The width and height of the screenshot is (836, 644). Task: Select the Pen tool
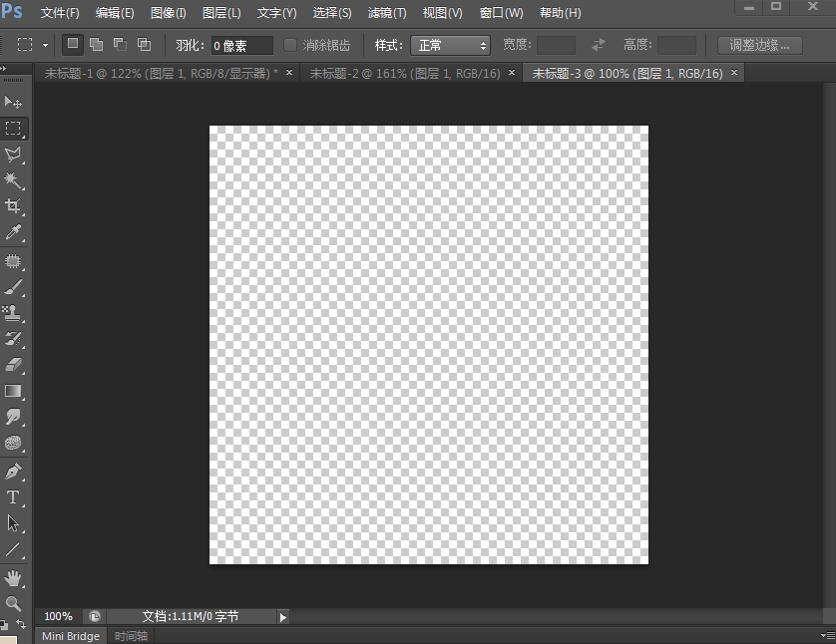(x=13, y=472)
